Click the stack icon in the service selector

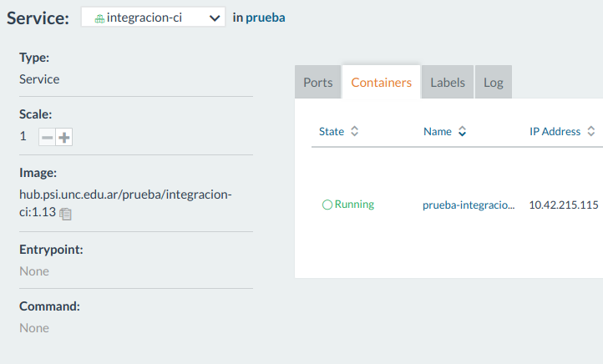coord(100,18)
